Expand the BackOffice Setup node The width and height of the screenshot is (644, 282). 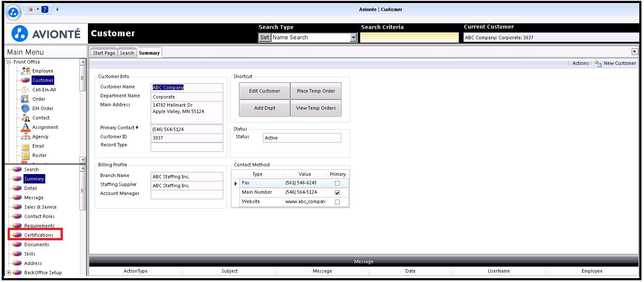9,273
